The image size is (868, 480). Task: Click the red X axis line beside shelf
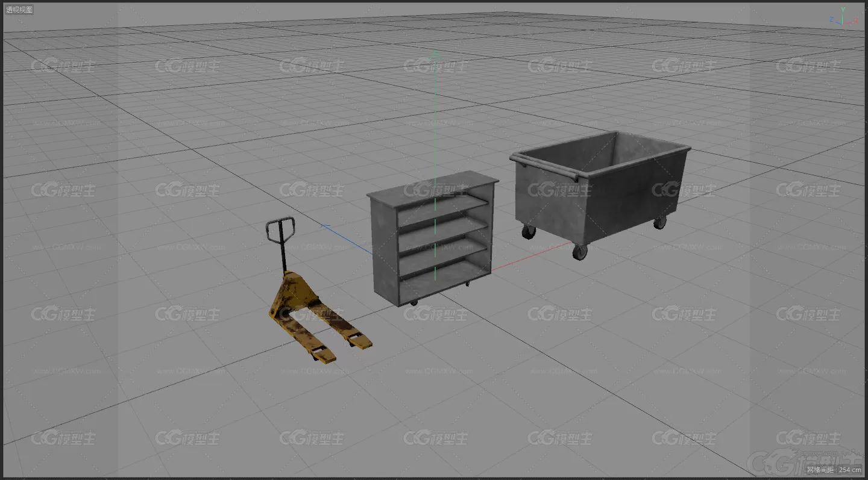[532, 257]
